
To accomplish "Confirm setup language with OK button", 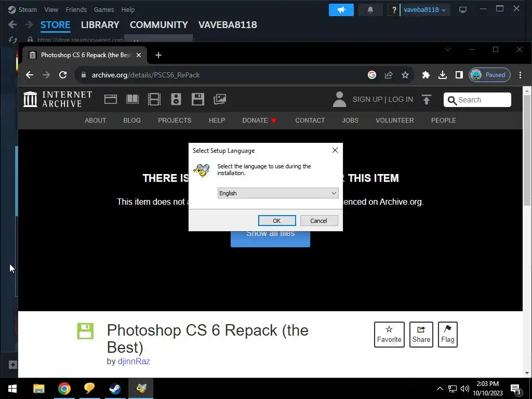I will (277, 220).
